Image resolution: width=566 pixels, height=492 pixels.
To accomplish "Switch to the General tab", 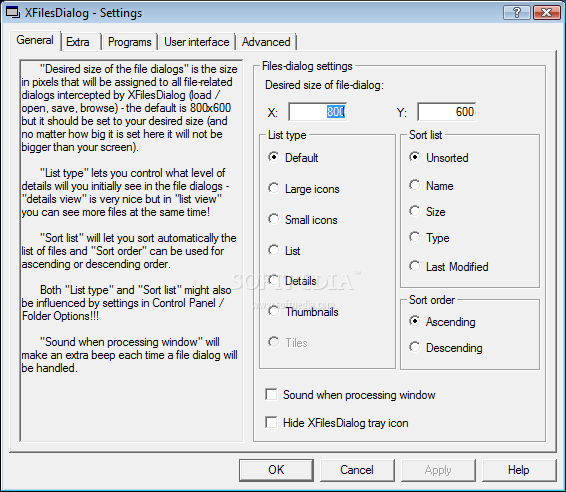I will 35,40.
